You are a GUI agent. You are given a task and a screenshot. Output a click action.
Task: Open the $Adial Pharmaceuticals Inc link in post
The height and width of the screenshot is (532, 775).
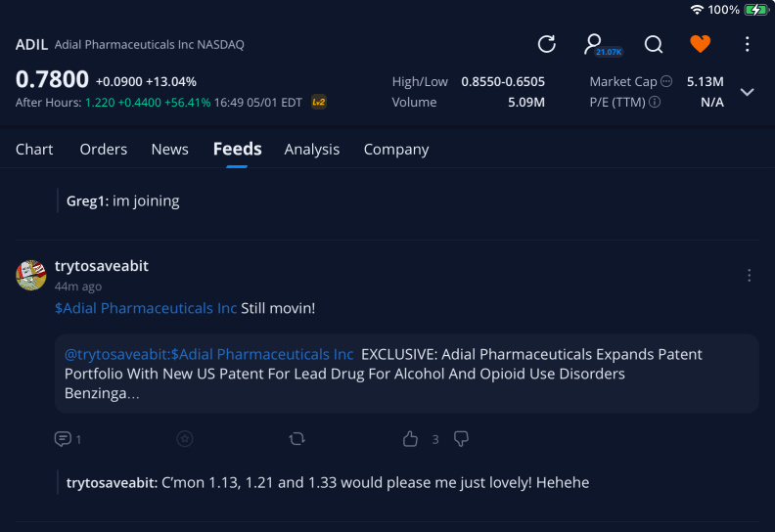[x=146, y=308]
